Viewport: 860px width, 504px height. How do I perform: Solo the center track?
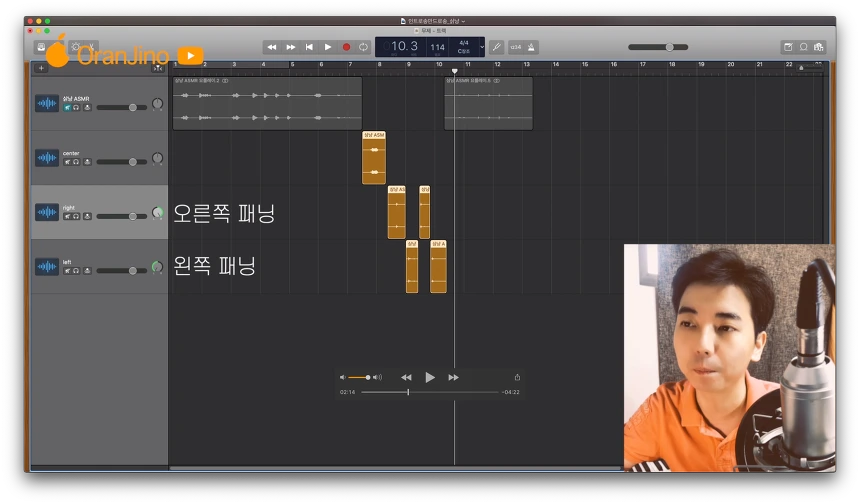[x=76, y=162]
